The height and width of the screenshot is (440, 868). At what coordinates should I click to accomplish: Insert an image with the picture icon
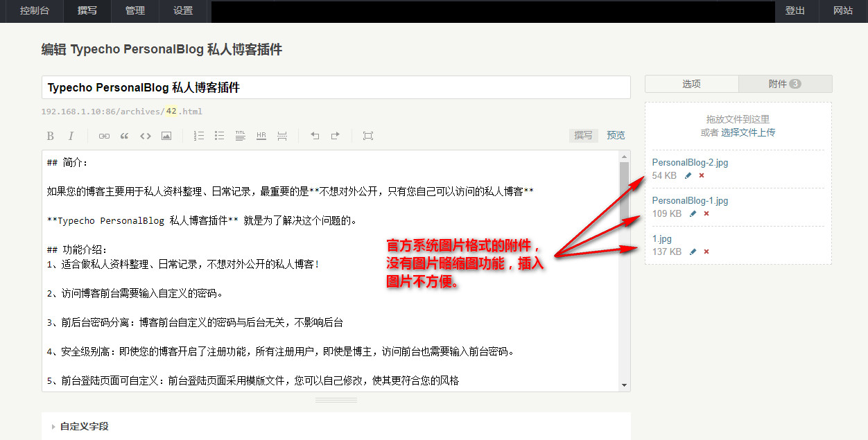[166, 136]
